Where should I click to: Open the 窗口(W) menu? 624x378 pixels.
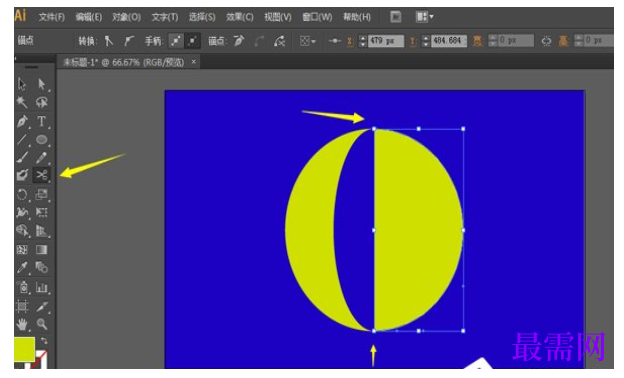coord(317,17)
